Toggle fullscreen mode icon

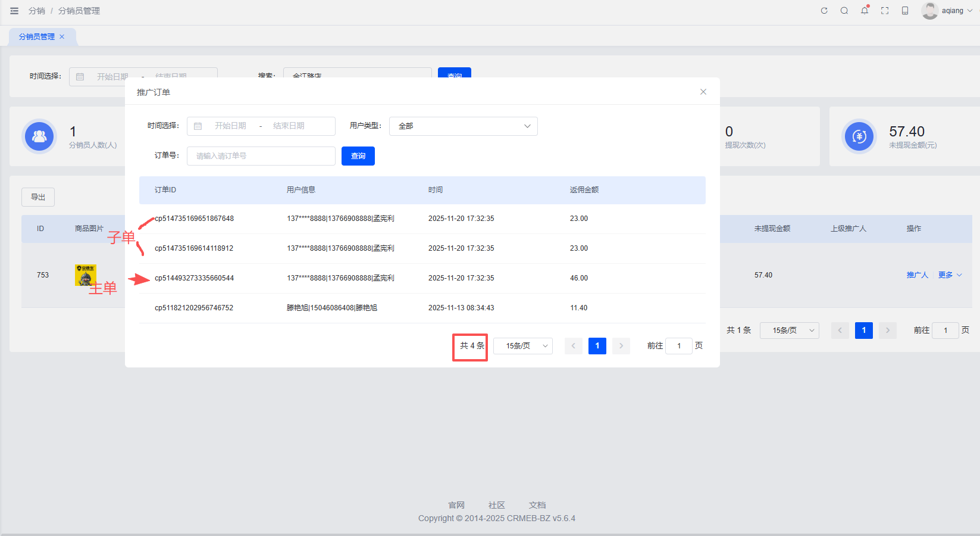click(x=885, y=11)
